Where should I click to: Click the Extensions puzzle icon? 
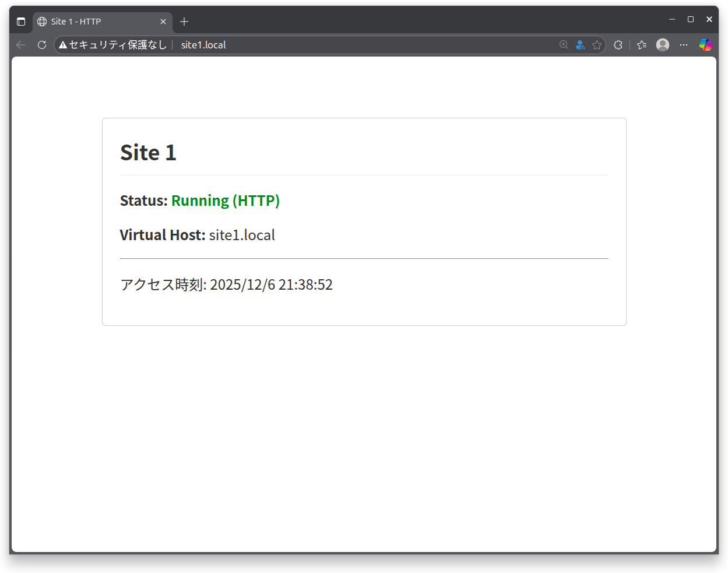[x=618, y=45]
